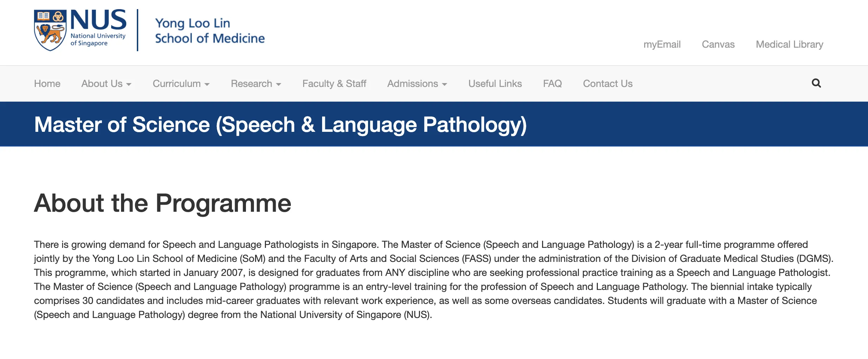
Task: Click the search magnifier icon
Action: (x=816, y=83)
